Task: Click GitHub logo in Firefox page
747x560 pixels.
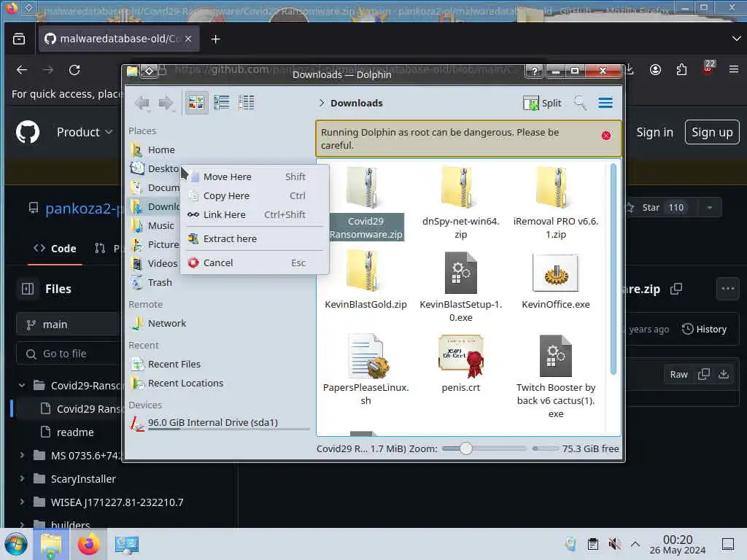Action: coord(28,132)
